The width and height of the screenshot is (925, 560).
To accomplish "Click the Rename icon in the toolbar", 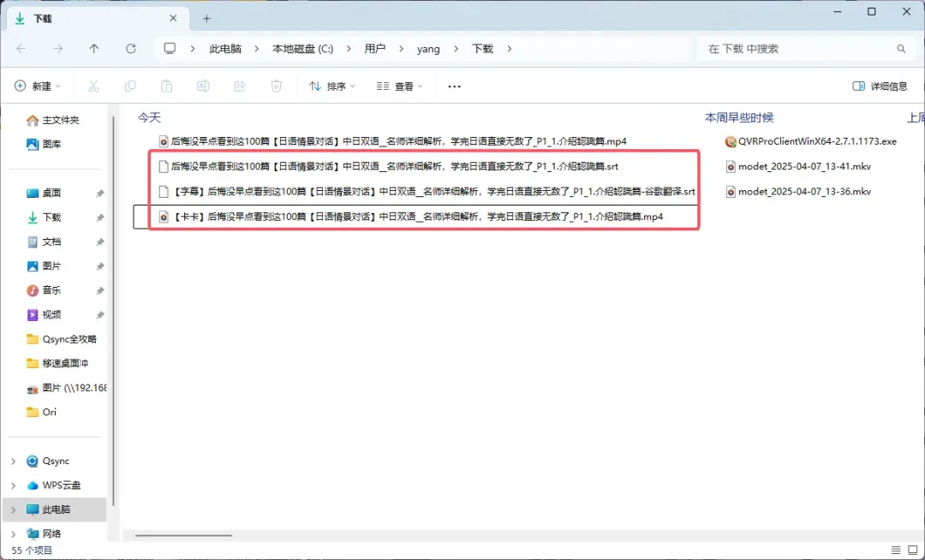I will [203, 86].
